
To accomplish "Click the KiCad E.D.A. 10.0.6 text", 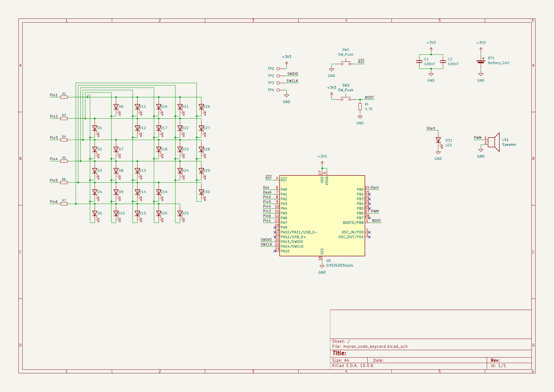I will point(352,365).
